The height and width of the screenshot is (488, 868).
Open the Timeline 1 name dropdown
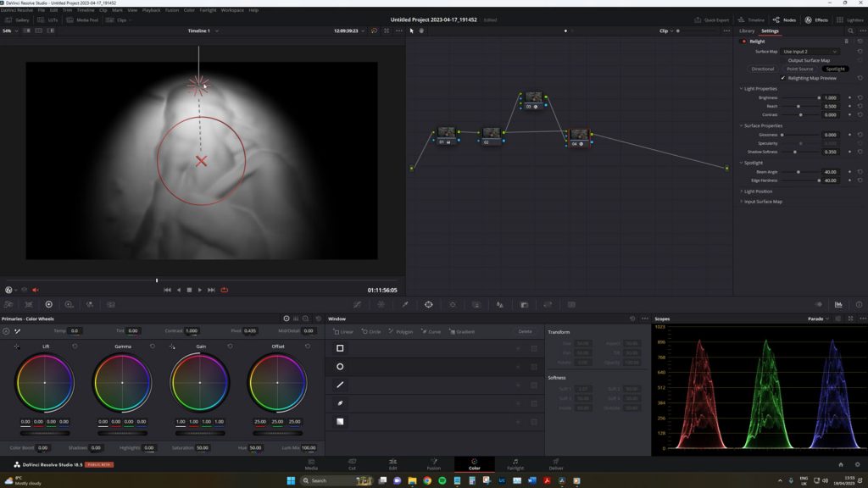click(203, 31)
